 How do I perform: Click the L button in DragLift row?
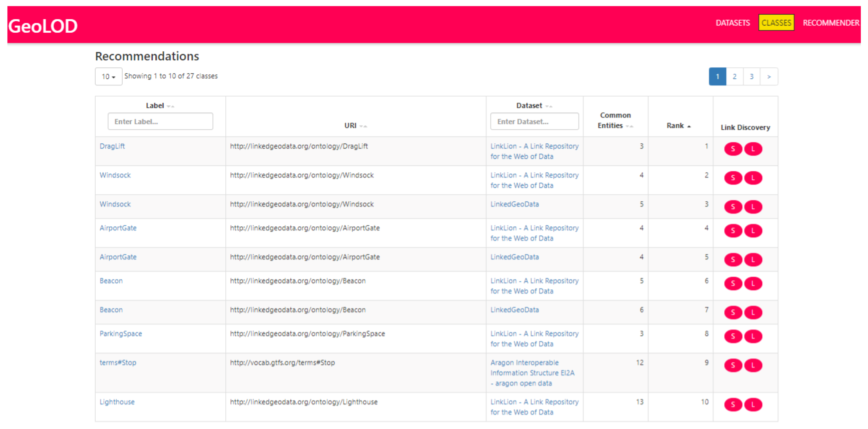[753, 149]
